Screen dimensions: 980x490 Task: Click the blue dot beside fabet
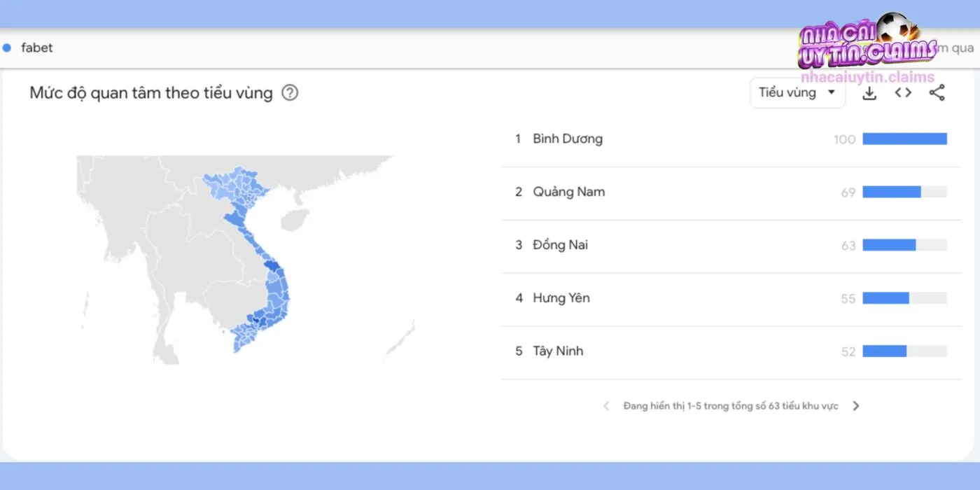(7, 48)
